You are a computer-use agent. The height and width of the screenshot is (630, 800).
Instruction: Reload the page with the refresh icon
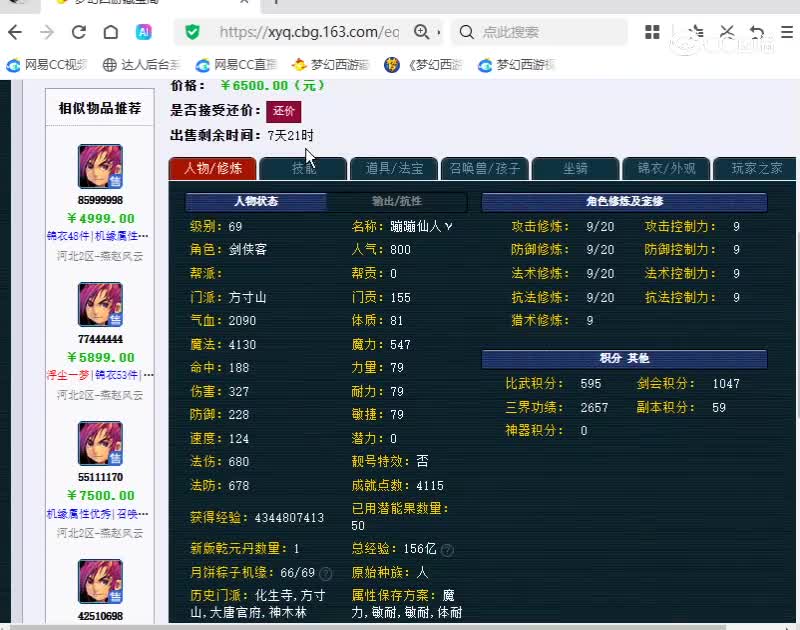point(79,32)
